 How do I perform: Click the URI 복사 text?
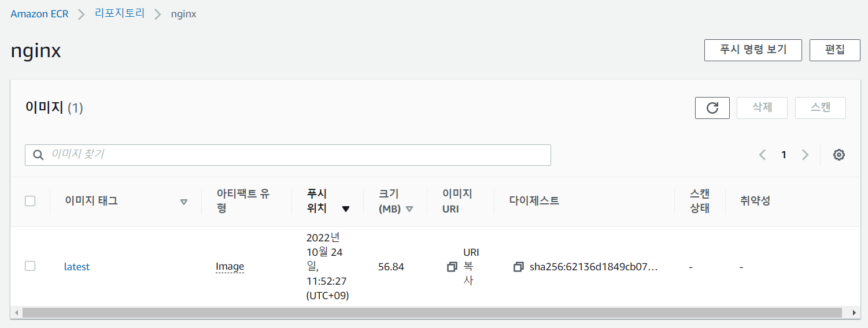click(x=471, y=267)
